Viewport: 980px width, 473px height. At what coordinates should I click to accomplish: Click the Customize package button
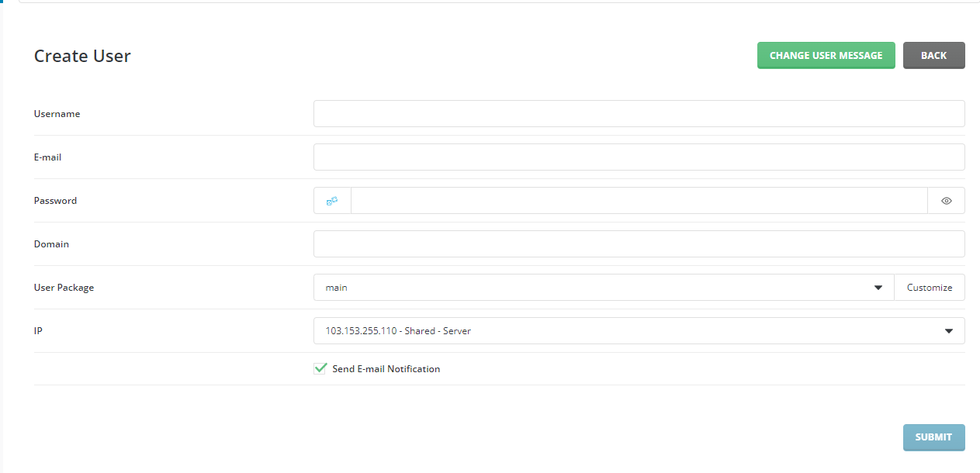point(929,288)
